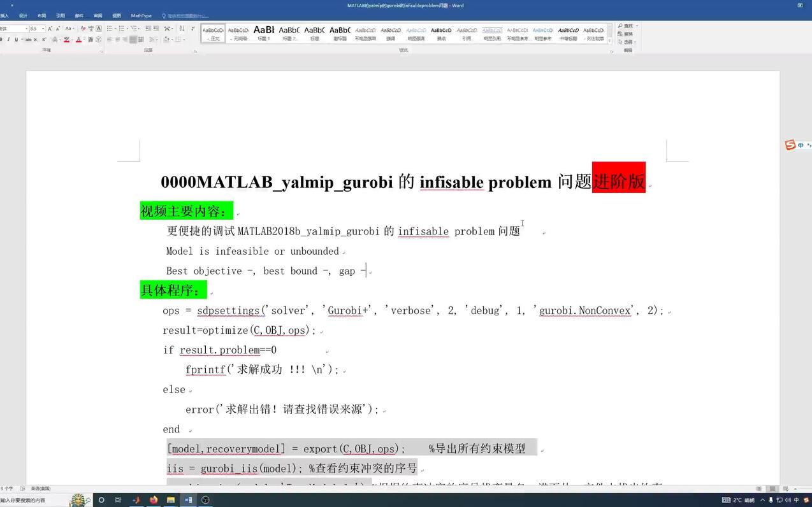
Task: Open the 设计 ribbon tab
Action: point(23,15)
